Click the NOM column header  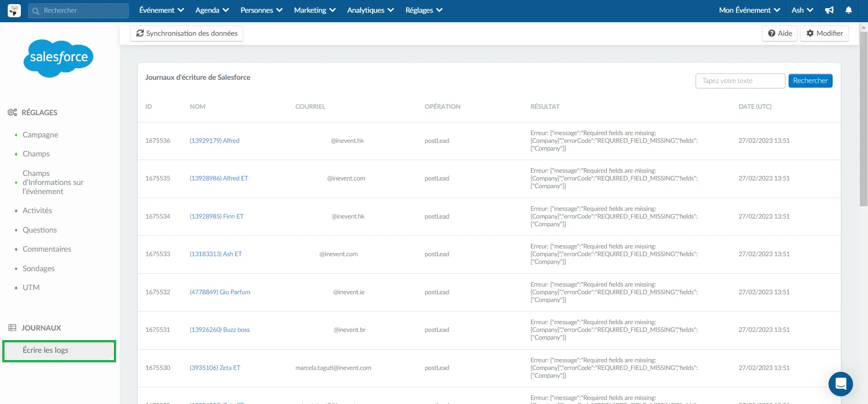[197, 107]
